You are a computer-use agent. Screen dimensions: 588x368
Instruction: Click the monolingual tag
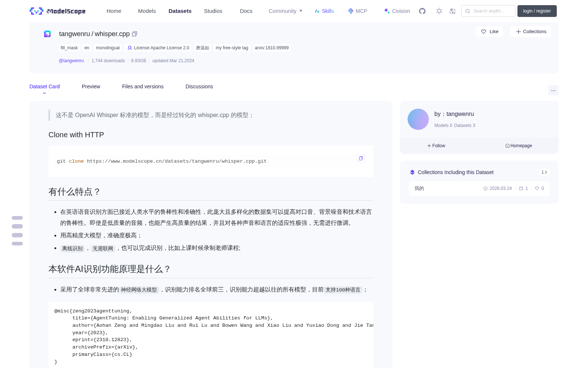point(108,48)
